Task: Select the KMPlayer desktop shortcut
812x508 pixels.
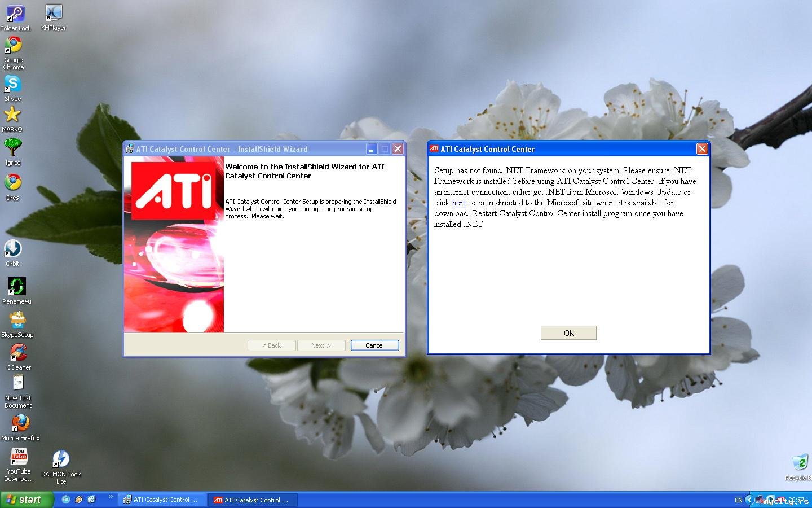Action: (x=54, y=17)
